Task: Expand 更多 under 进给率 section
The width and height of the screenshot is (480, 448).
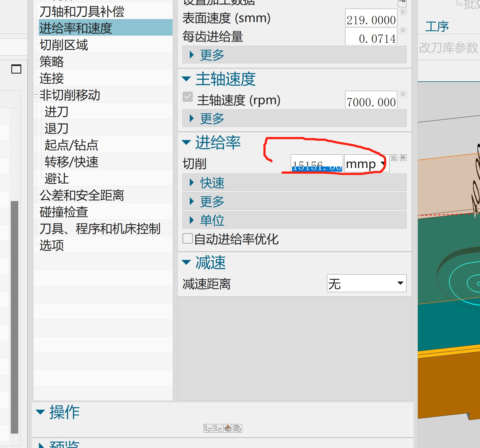Action: pyautogui.click(x=294, y=201)
